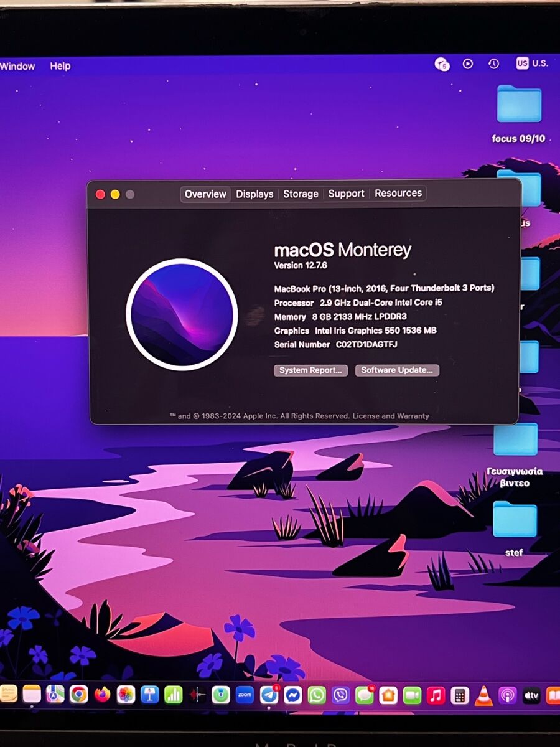This screenshot has width=560, height=747.
Task: Open Telegram from the Dock
Action: [269, 695]
